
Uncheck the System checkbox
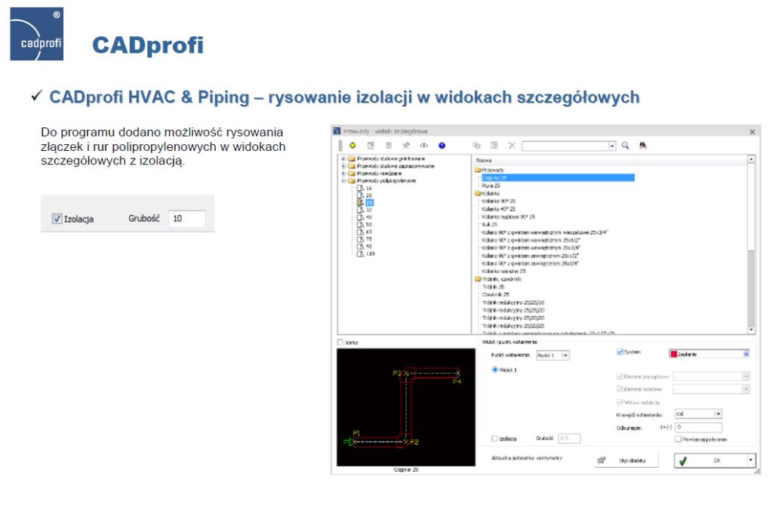pos(620,352)
